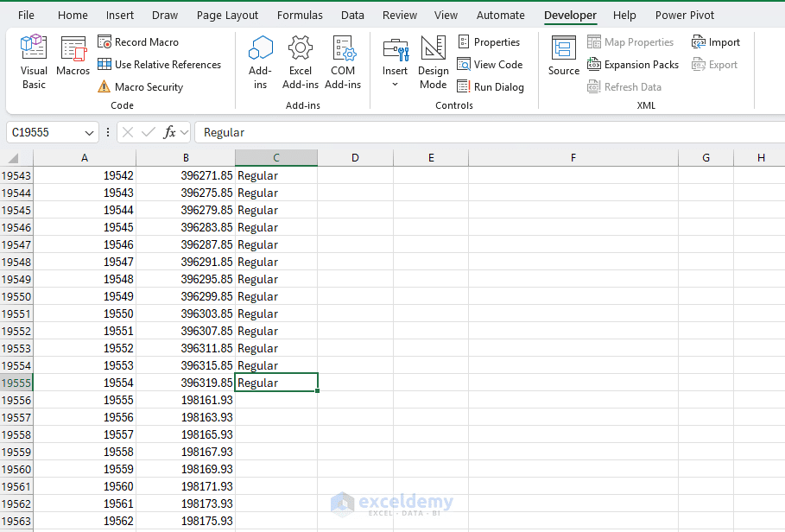Click the formula bar enter checkmark
The height and width of the screenshot is (532, 785).
[149, 133]
